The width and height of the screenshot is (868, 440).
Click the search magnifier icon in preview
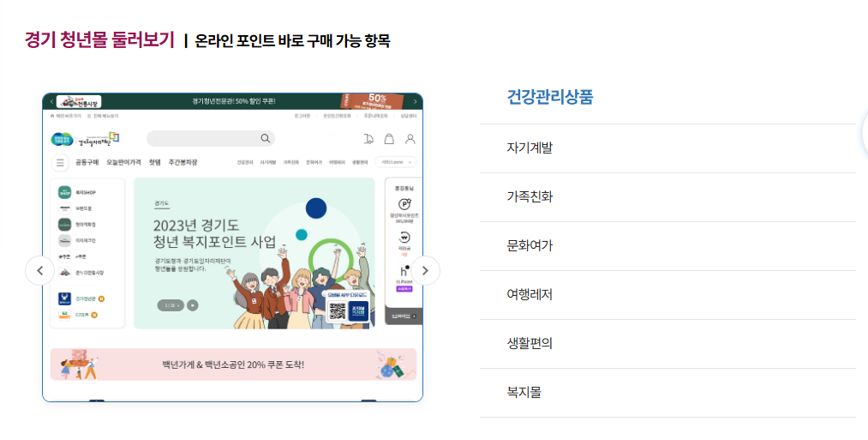[x=265, y=138]
